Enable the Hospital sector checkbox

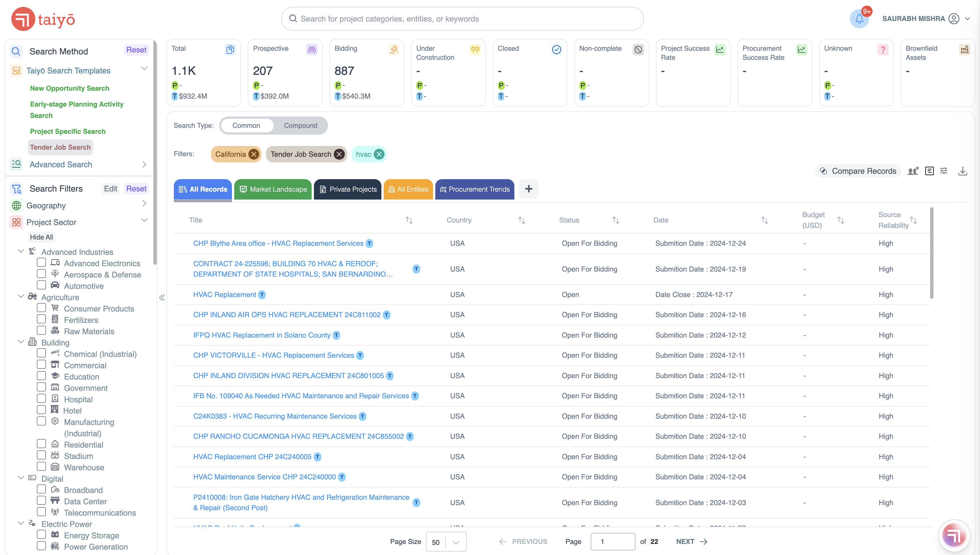(41, 398)
